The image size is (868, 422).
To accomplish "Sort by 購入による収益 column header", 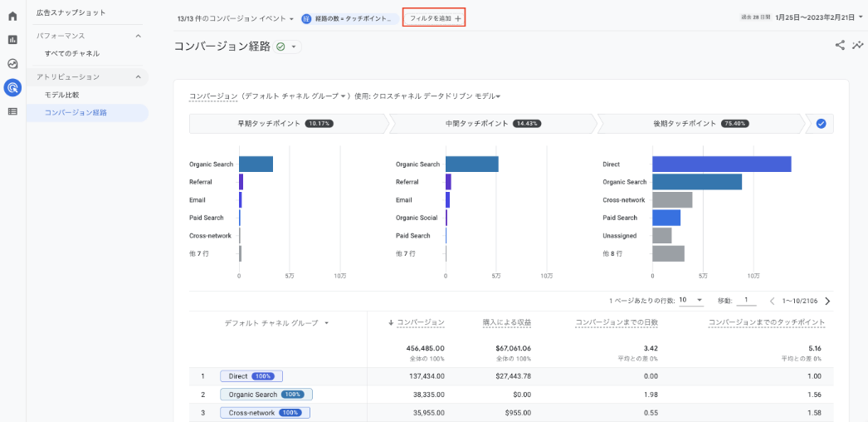I will [506, 322].
